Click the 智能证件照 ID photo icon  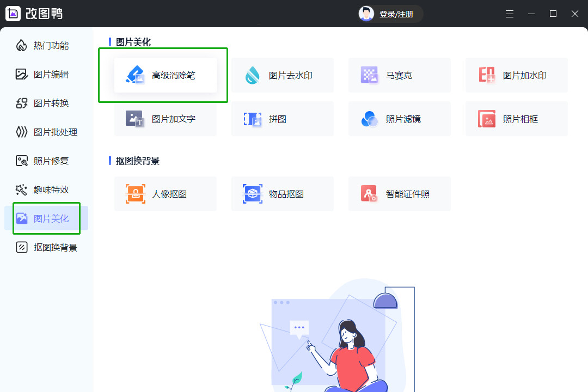[x=369, y=193]
